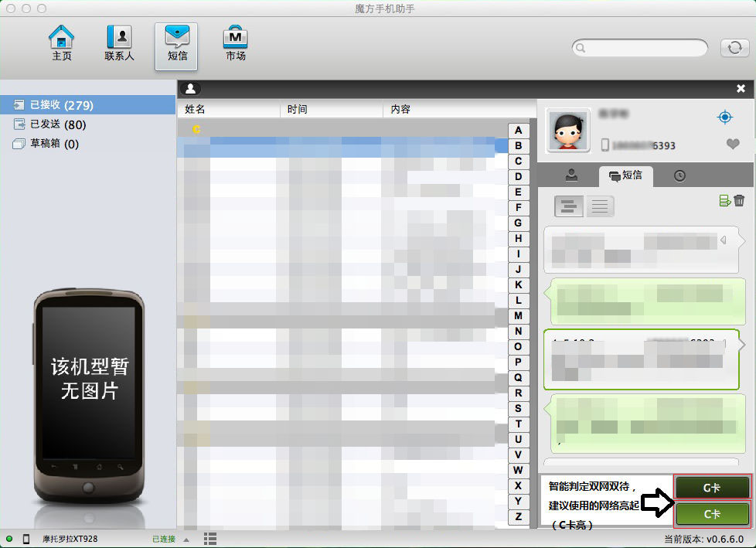756x548 pixels.
Task: Open the 联系人 contacts section
Action: (x=119, y=44)
